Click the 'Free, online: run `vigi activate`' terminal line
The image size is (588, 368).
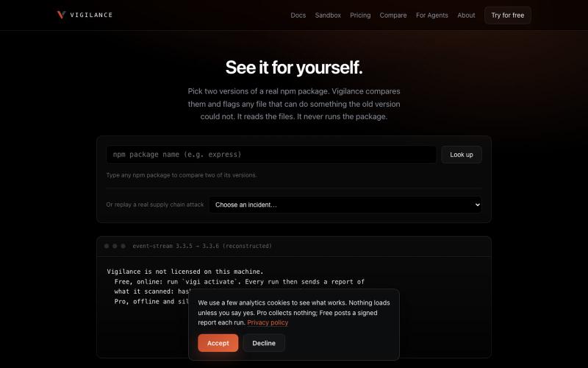(x=240, y=282)
